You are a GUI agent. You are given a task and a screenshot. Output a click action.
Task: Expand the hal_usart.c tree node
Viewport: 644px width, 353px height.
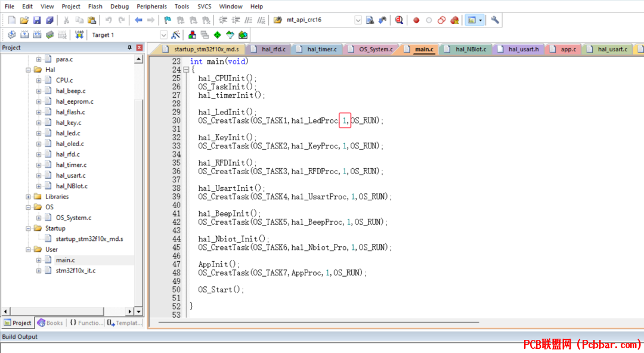(39, 175)
